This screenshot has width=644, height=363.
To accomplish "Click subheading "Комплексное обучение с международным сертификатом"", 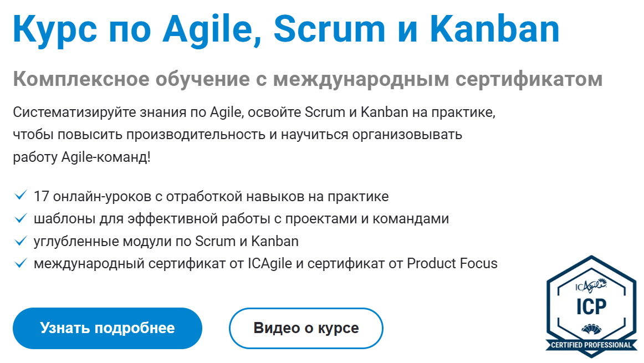I will (x=308, y=79).
